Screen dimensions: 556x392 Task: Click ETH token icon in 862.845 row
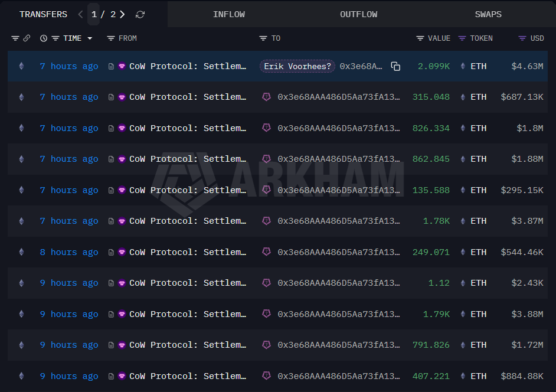point(463,159)
